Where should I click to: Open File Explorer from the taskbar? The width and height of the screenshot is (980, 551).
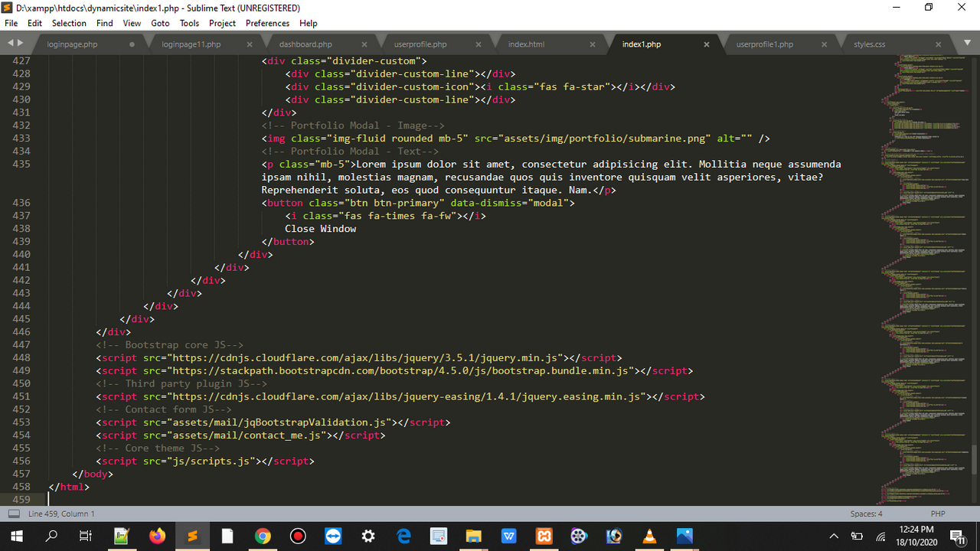(474, 536)
